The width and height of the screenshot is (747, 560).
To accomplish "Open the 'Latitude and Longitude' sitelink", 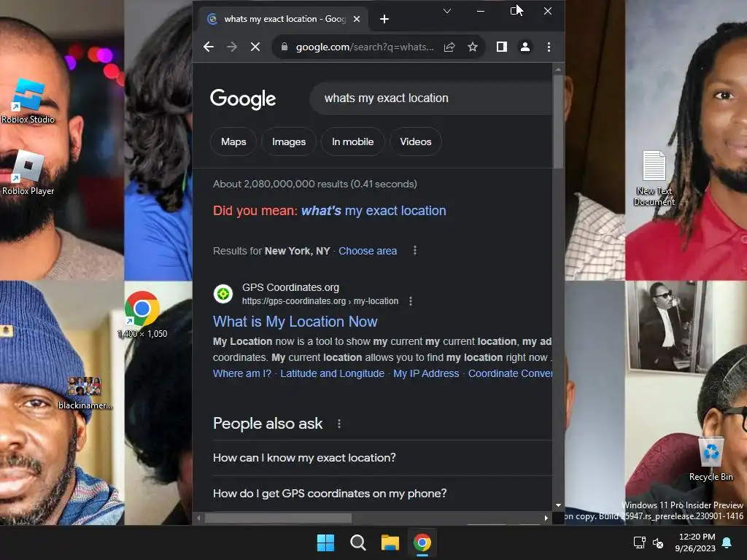I will click(332, 373).
